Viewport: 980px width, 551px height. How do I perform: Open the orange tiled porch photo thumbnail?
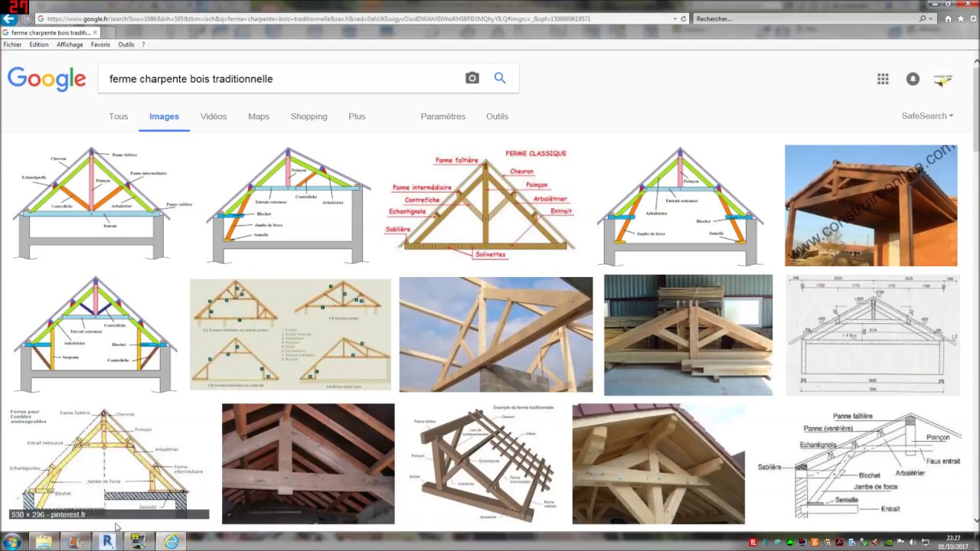[871, 205]
